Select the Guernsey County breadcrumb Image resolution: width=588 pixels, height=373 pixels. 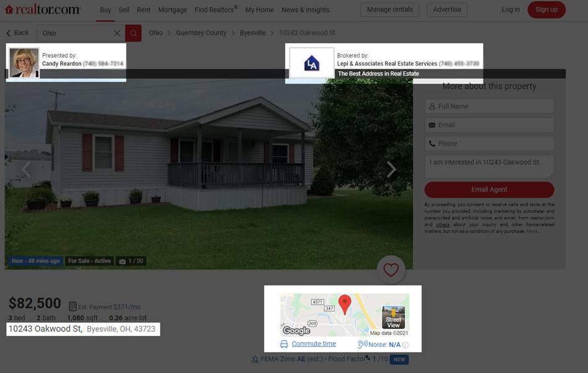point(201,33)
